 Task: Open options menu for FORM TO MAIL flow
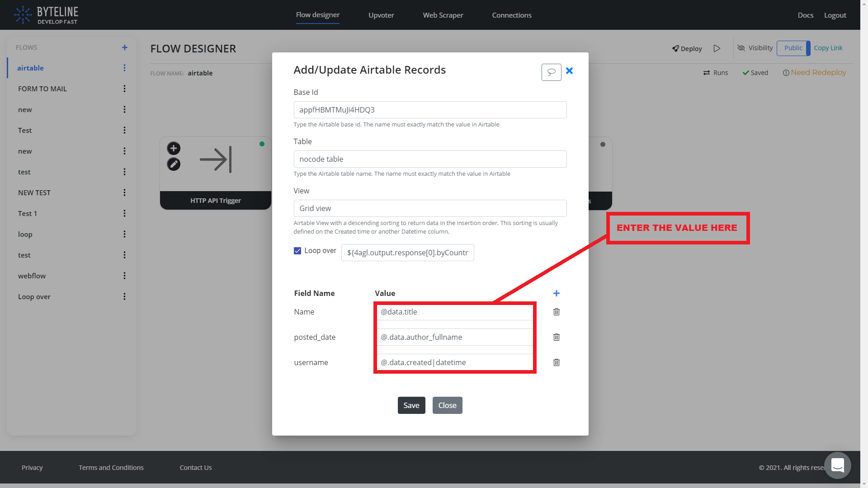tap(124, 89)
